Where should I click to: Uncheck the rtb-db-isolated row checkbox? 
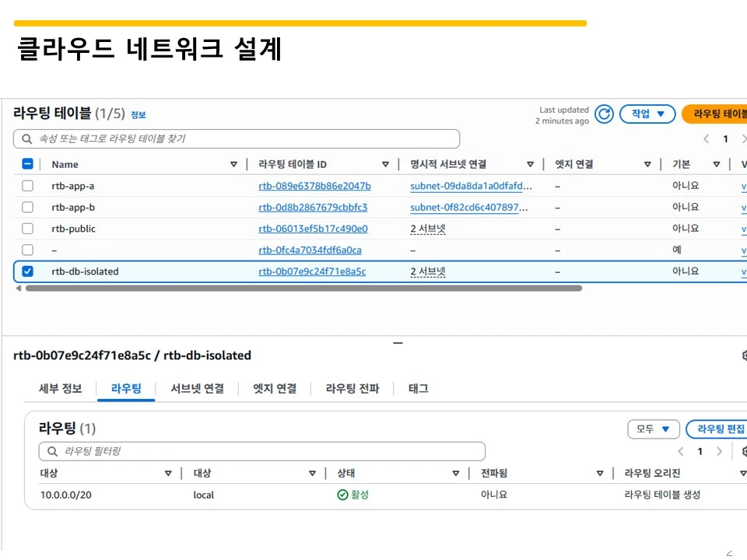click(x=28, y=271)
